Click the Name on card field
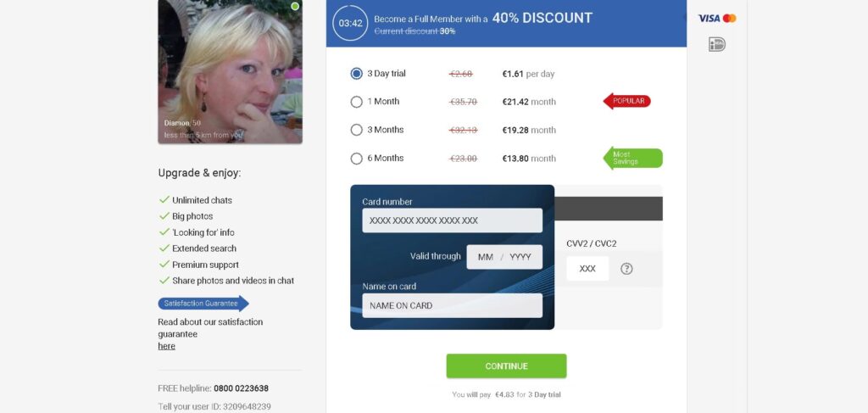This screenshot has height=413, width=868. point(453,305)
